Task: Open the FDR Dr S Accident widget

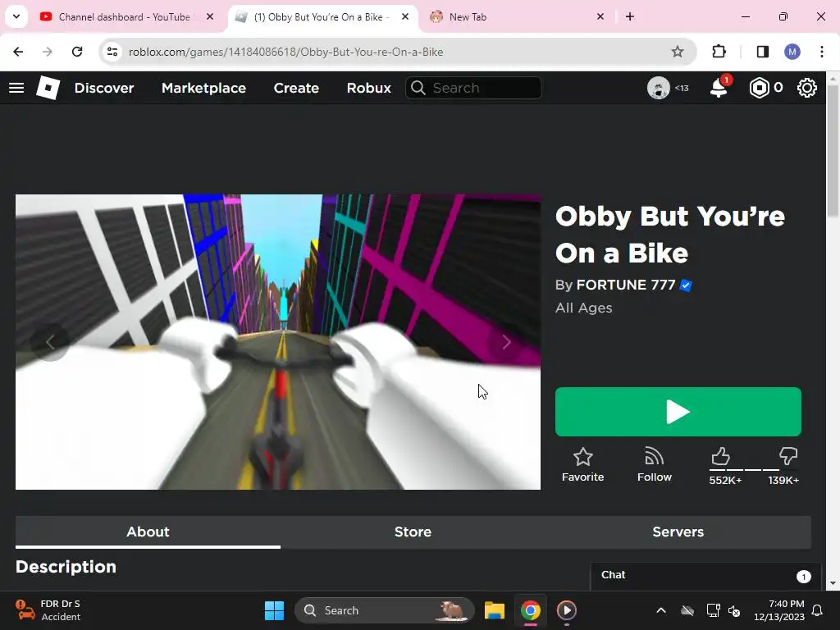Action: tap(48, 610)
